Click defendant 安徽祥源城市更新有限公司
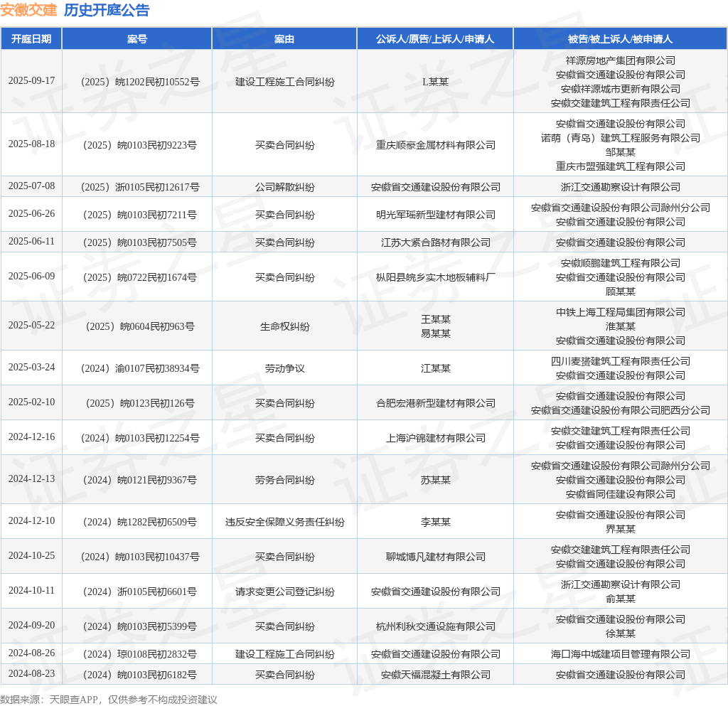Viewport: 728px width, 706px height. [620, 89]
